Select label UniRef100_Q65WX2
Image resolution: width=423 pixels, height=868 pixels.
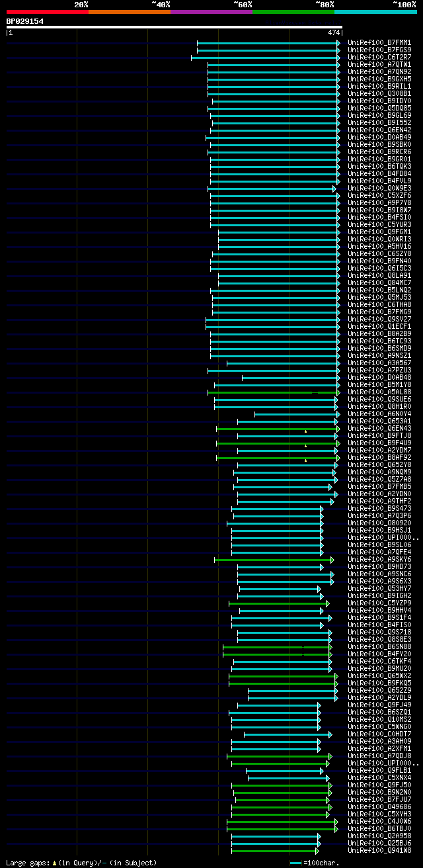pos(379,675)
